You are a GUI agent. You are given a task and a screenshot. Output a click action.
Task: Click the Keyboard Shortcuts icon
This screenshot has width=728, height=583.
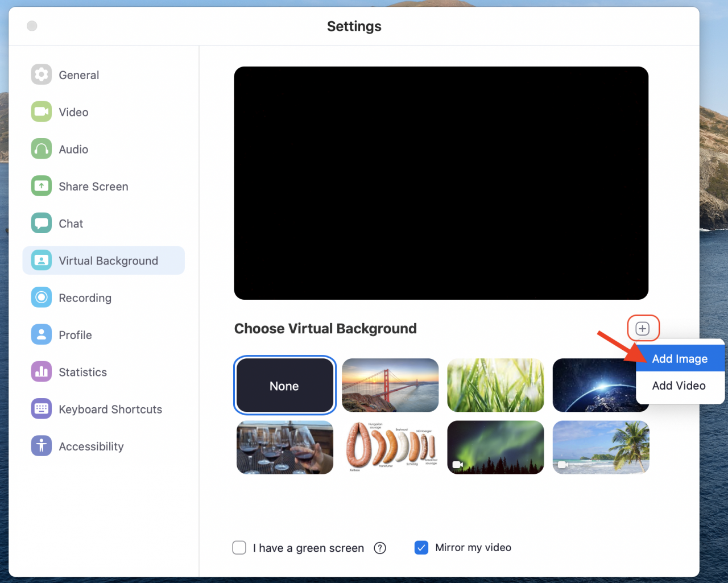[x=41, y=408]
